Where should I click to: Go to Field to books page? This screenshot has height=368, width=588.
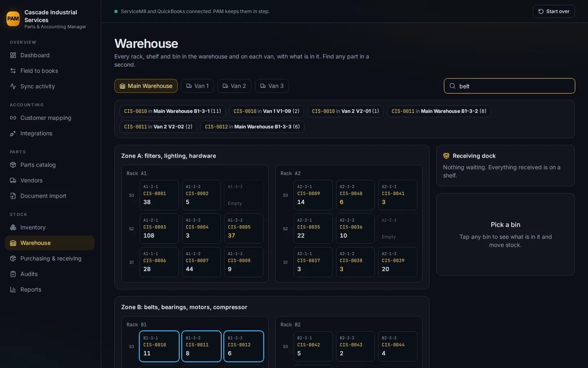[x=49, y=71]
